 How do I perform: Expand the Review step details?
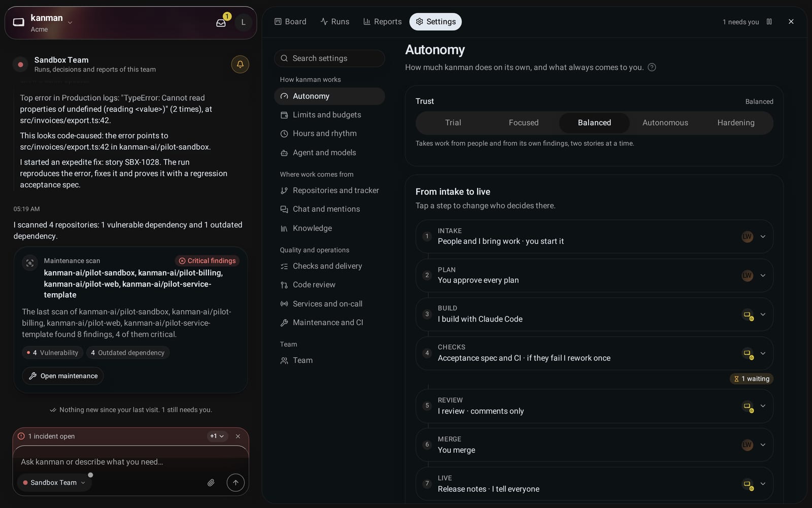coord(763,406)
